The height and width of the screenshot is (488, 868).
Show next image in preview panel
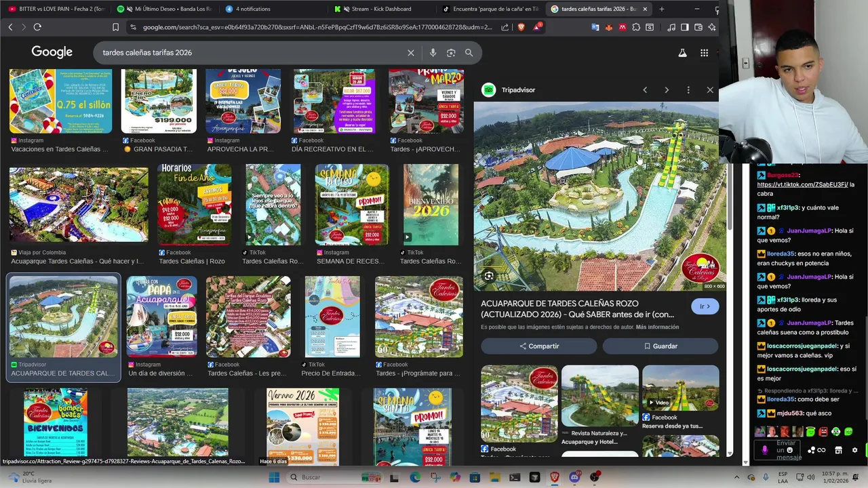pos(667,90)
